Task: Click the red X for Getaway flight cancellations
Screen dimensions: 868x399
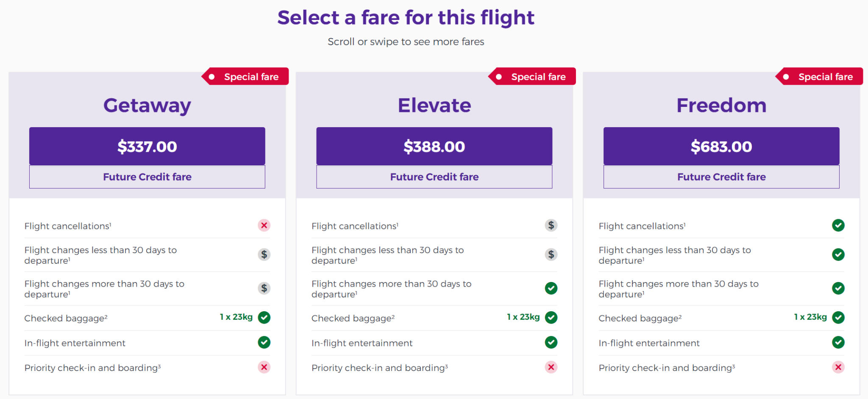Action: point(264,226)
